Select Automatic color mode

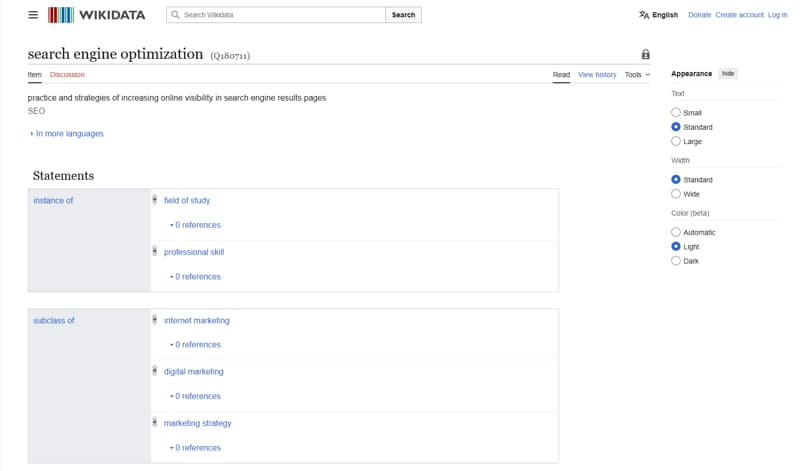pos(676,232)
